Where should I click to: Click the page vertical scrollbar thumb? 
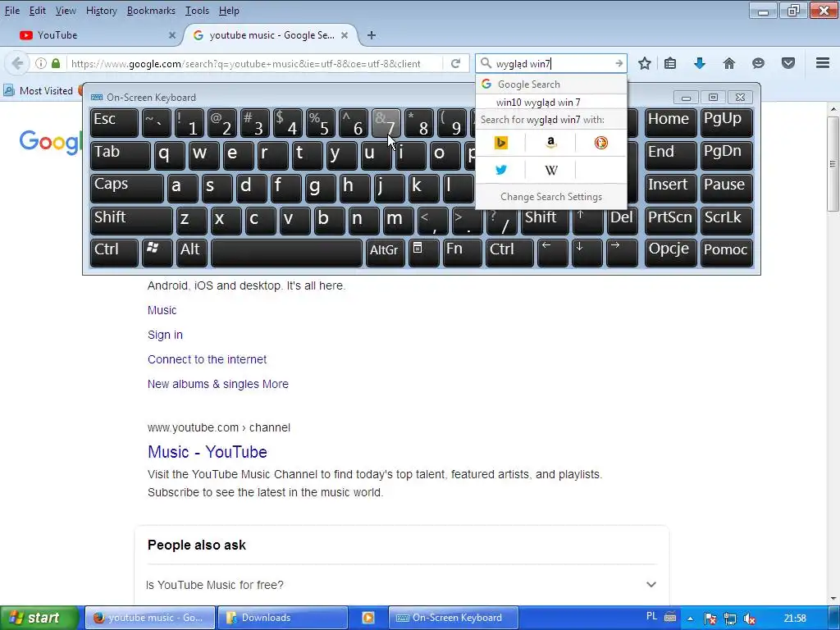tap(833, 163)
